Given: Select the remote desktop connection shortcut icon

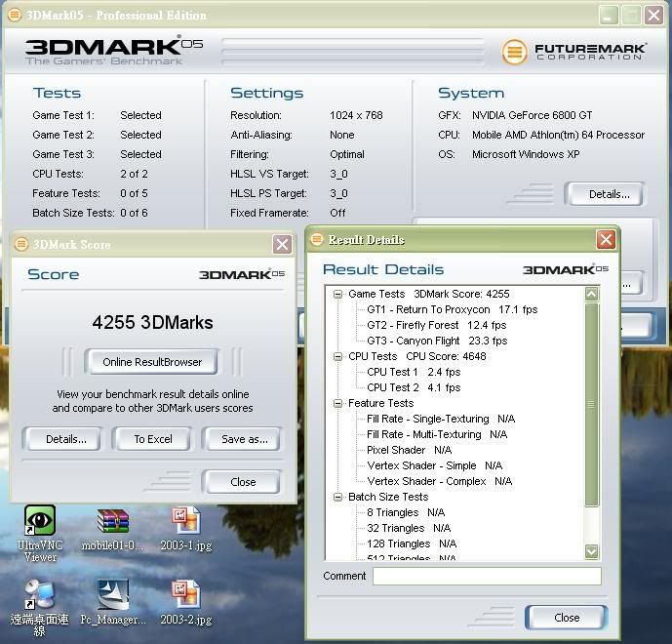Looking at the screenshot, I should pyautogui.click(x=39, y=594).
